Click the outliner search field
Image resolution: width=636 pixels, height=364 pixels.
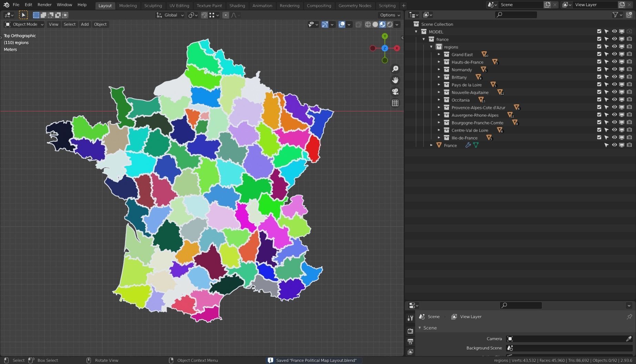pyautogui.click(x=516, y=15)
